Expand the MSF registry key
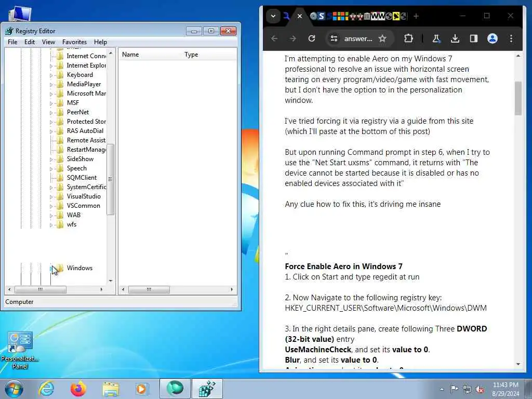The width and height of the screenshot is (532, 399). 51,103
